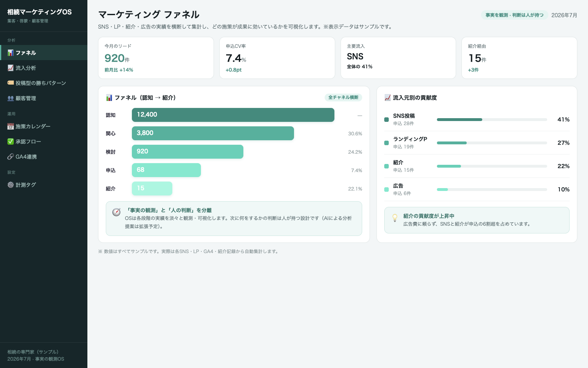The image size is (588, 368).
Task: Click the color square beside SNS投稿
Action: (386, 119)
